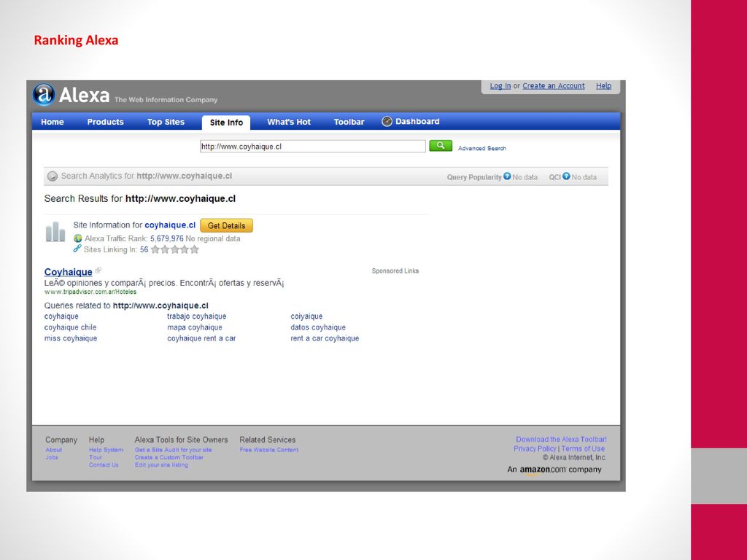Click the search URL input field
The height and width of the screenshot is (560, 747).
tap(312, 146)
